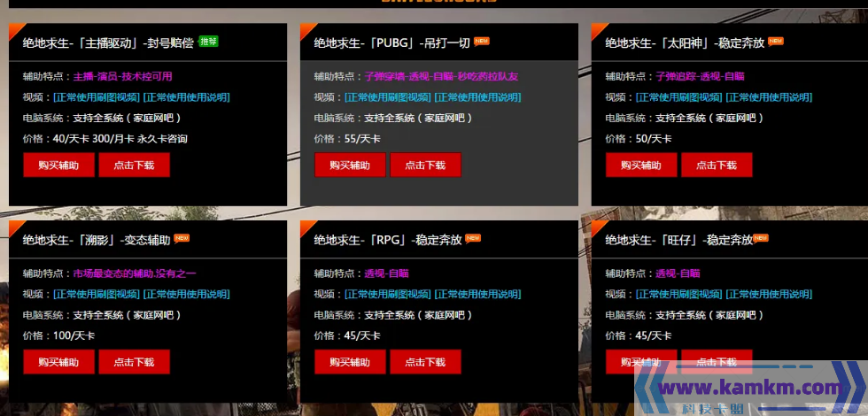The height and width of the screenshot is (416, 868).
Task: Click 45/天卡 price in RPG card
Action: [x=362, y=335]
